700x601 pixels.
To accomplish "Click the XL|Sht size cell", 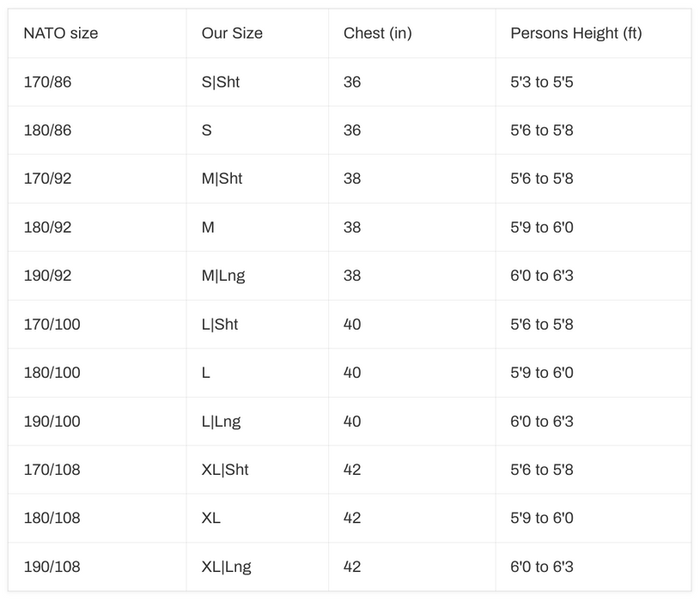I will [225, 470].
